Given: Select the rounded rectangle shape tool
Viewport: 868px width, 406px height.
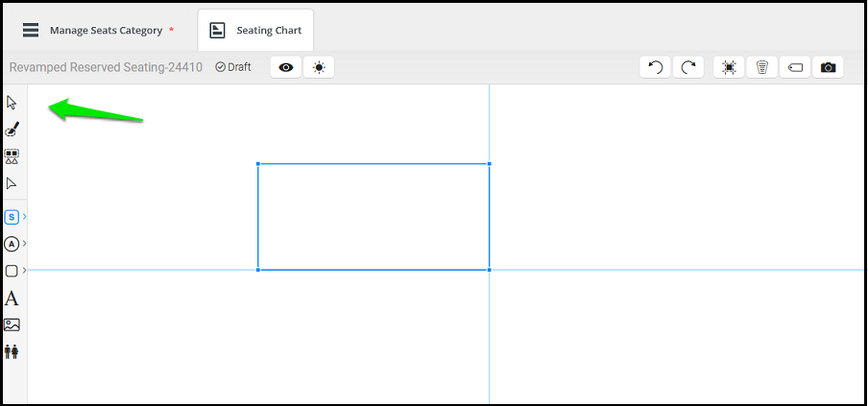Looking at the screenshot, I should (12, 271).
